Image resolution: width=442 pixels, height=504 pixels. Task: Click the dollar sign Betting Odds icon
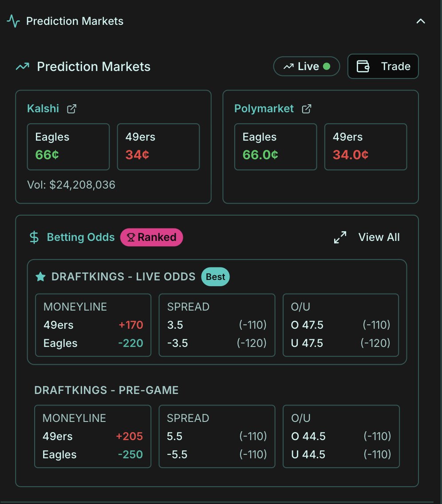[34, 237]
